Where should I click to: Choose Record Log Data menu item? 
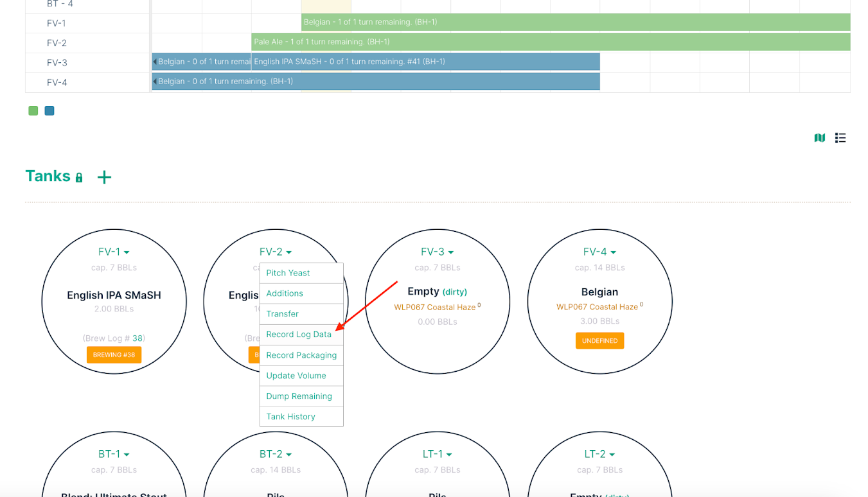pyautogui.click(x=301, y=335)
